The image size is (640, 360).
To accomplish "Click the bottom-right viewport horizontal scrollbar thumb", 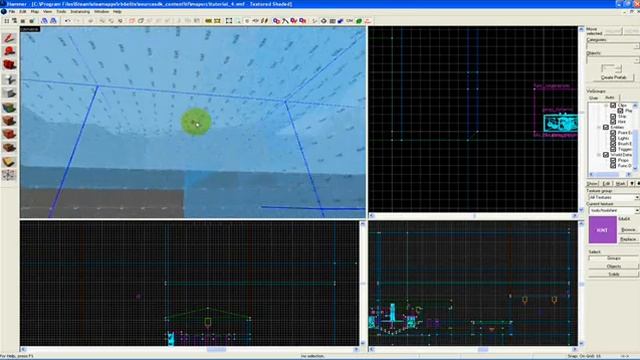I will pyautogui.click(x=483, y=349).
